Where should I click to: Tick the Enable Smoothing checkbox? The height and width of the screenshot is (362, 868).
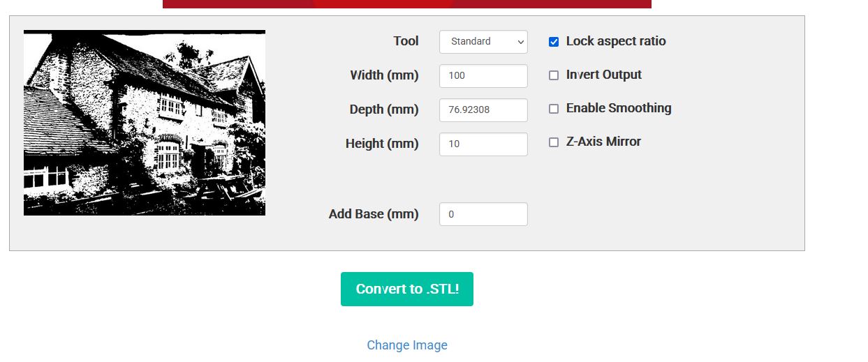tap(554, 109)
